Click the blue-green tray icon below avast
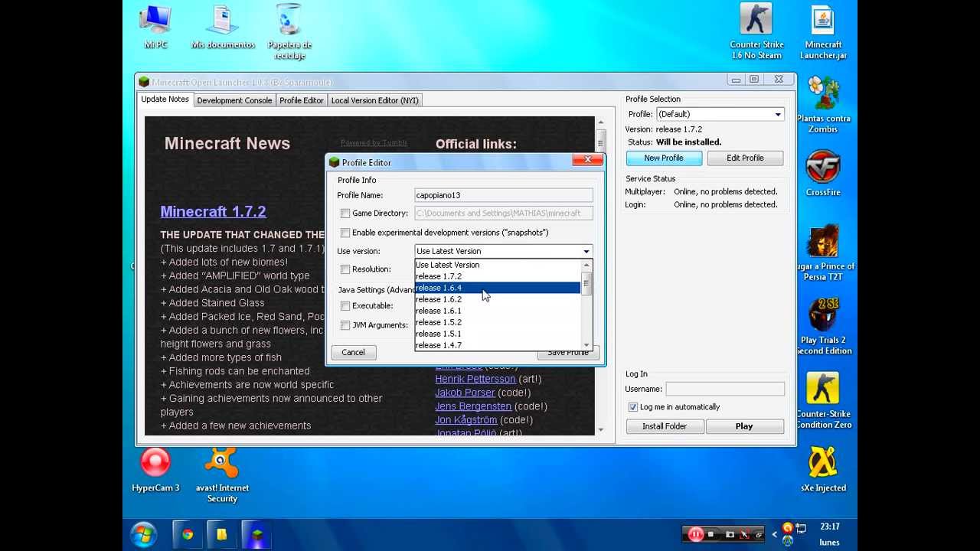The width and height of the screenshot is (980, 551). pyautogui.click(x=787, y=541)
